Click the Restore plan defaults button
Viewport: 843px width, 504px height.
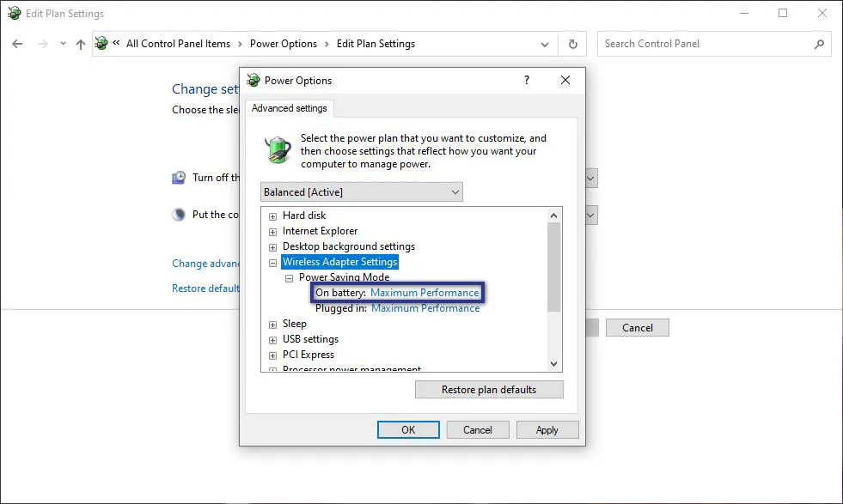point(489,389)
